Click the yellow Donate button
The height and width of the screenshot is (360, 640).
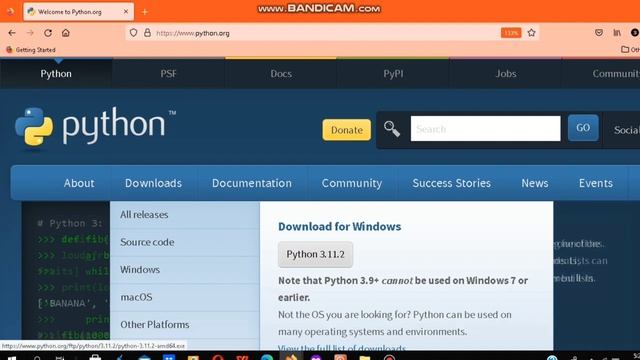[347, 130]
